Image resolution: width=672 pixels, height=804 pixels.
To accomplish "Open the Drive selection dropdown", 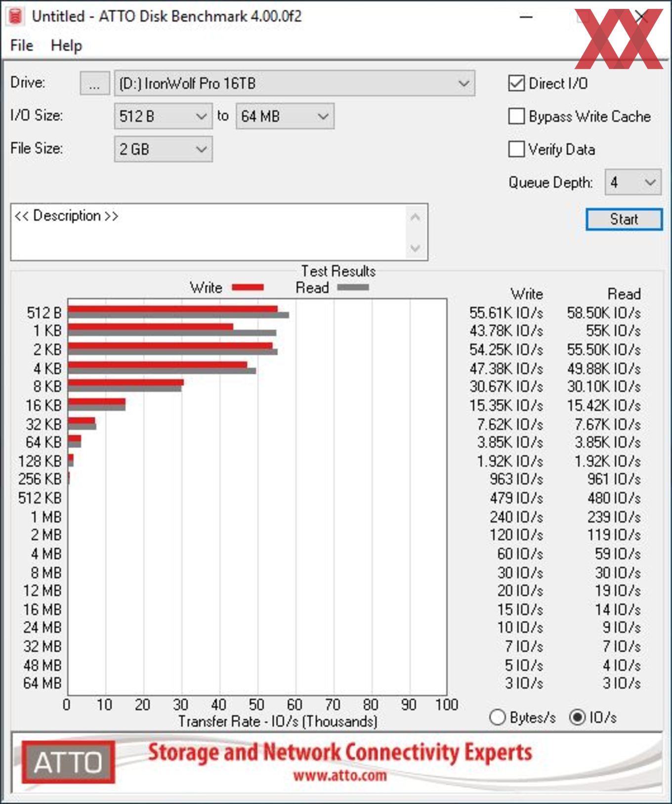I will [294, 83].
